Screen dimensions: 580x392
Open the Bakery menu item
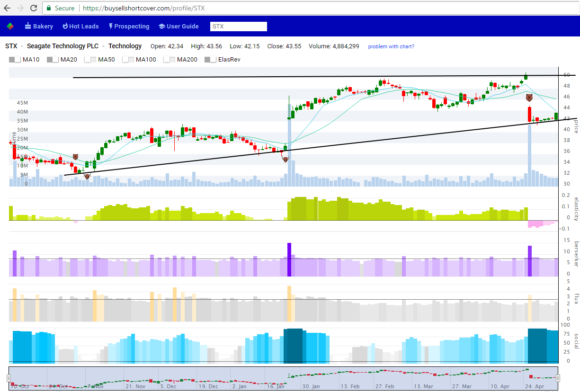39,27
